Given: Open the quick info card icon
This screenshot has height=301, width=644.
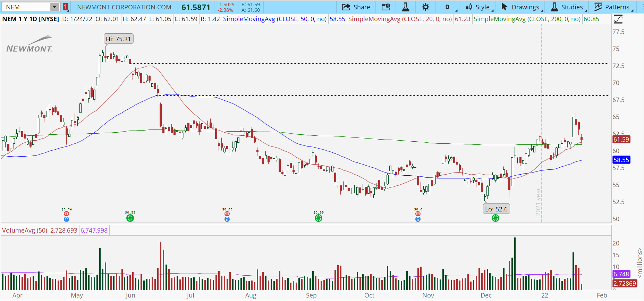Looking at the screenshot, I should pos(386,7).
